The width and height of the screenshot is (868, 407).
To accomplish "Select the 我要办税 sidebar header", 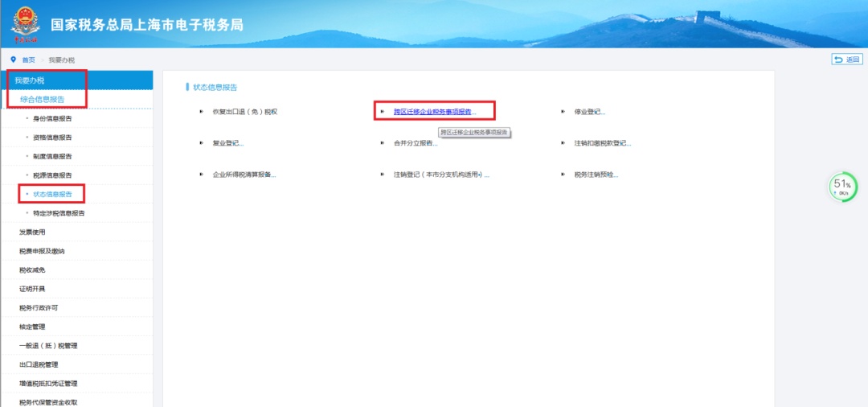I will tap(77, 80).
